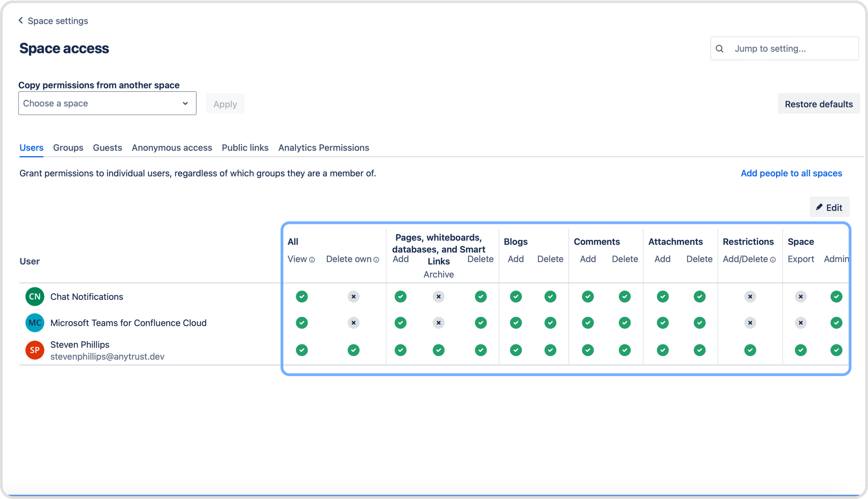Click the View check for Microsoft Teams row
Screen dimensions: 868x499
(x=302, y=323)
